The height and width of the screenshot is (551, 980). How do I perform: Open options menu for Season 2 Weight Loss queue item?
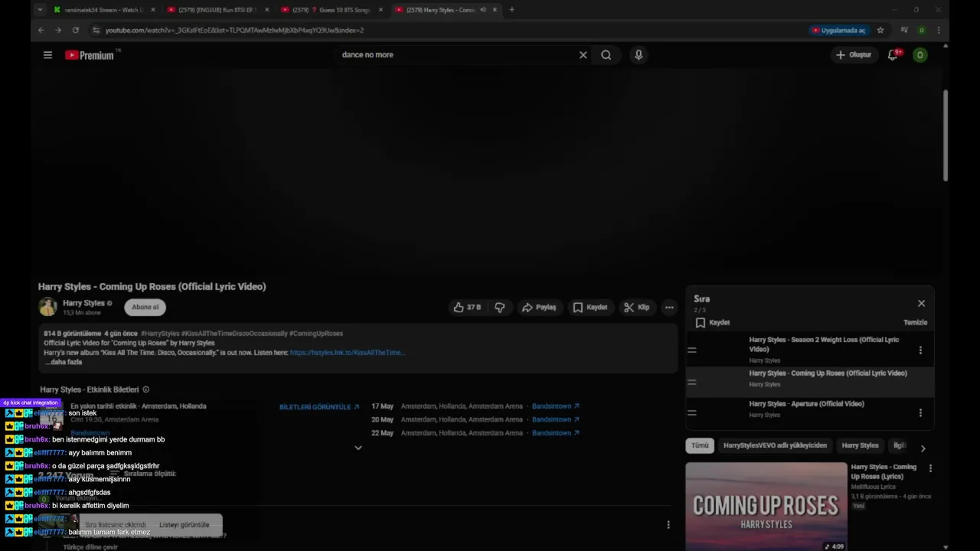(x=920, y=350)
